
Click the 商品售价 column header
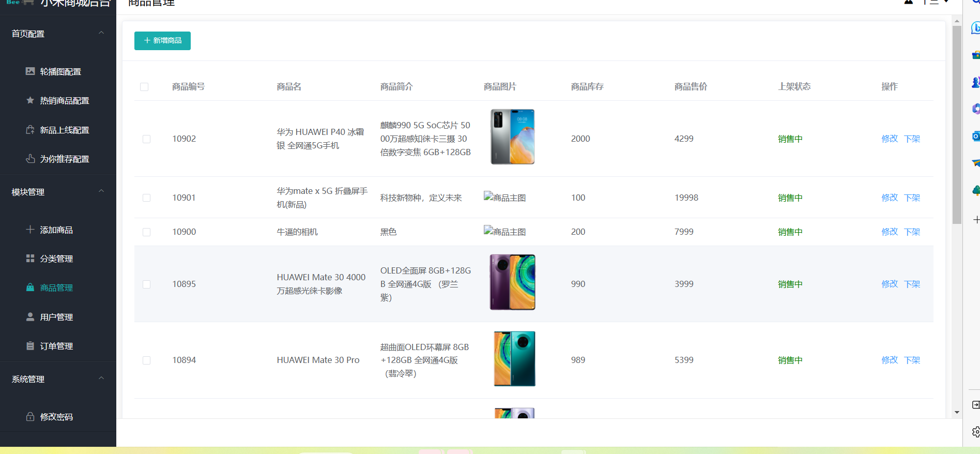pos(691,87)
